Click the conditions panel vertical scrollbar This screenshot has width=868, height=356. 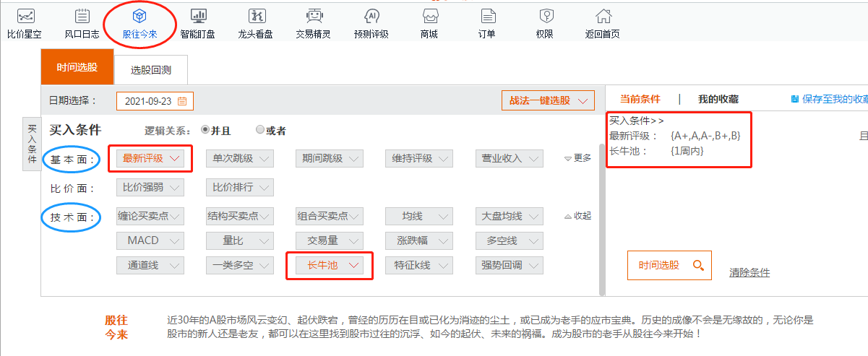pos(601,217)
